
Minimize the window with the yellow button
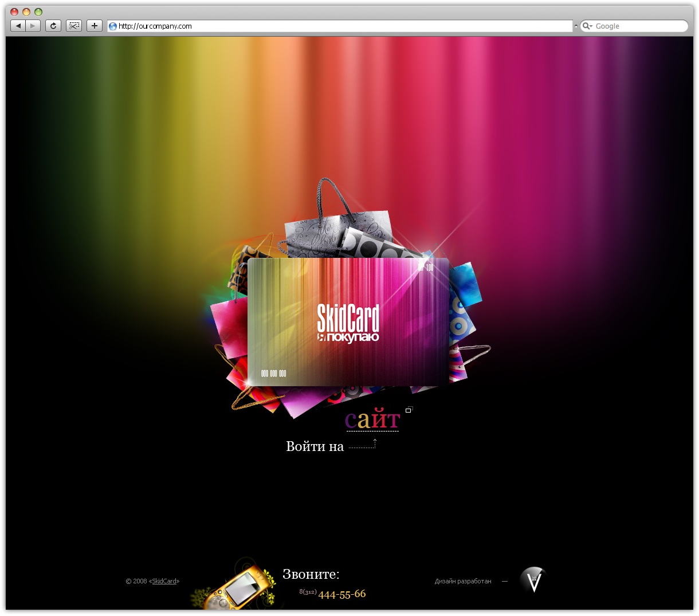(26, 11)
